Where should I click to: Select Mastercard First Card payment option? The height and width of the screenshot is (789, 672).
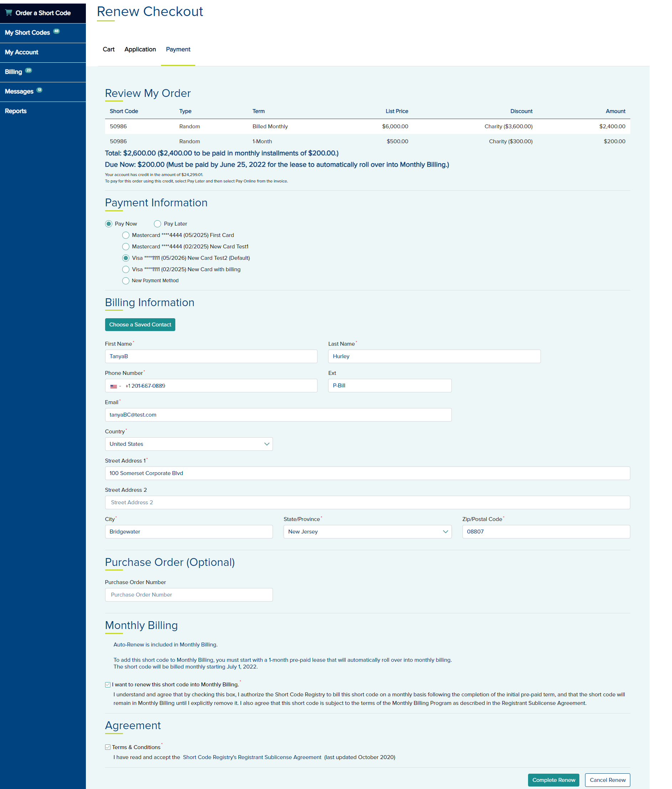(x=126, y=235)
